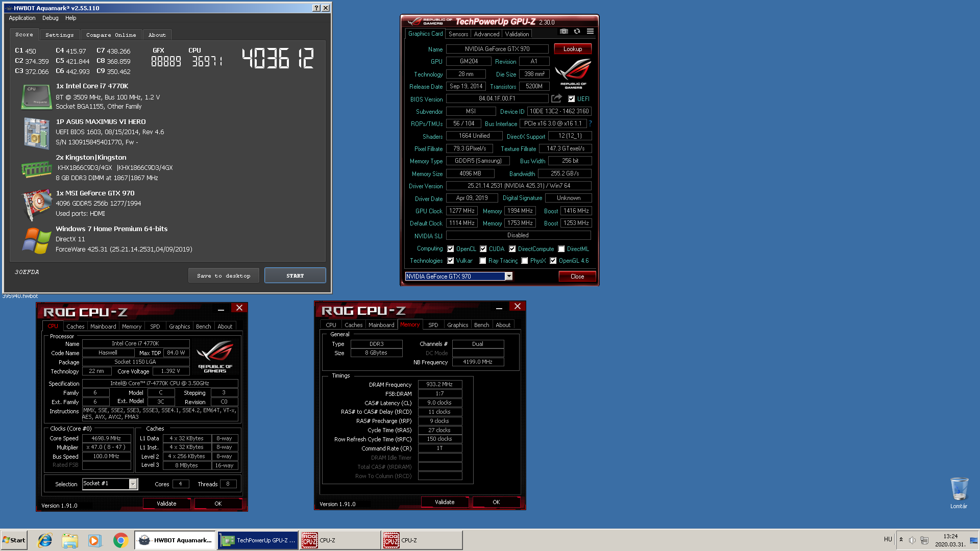This screenshot has width=980, height=551.
Task: Click the motherboard icon in Aquamark
Action: click(x=36, y=133)
